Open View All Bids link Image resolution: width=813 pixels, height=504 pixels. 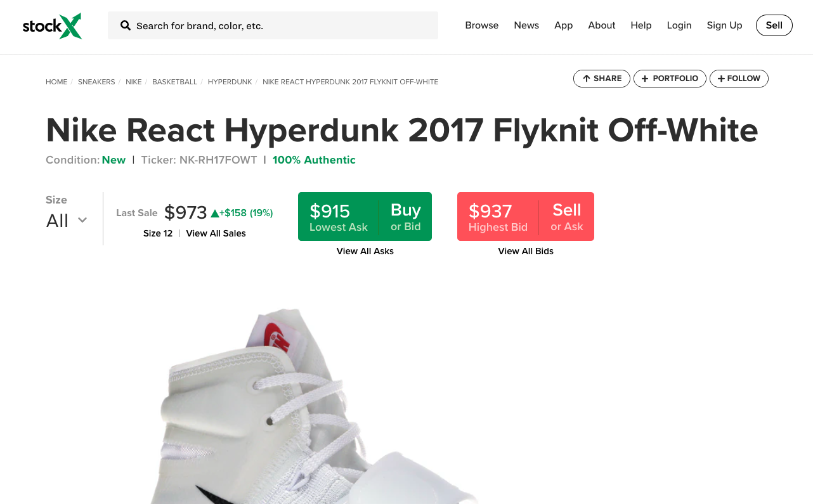tap(526, 251)
